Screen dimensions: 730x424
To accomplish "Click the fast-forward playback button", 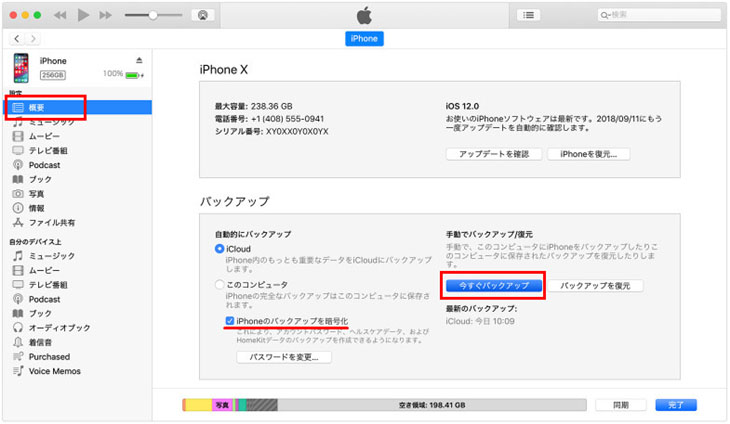I will [x=106, y=15].
